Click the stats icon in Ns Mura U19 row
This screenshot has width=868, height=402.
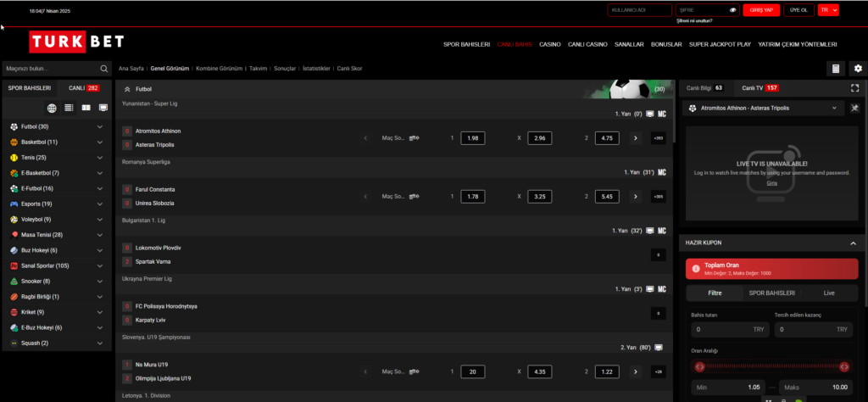pos(414,372)
